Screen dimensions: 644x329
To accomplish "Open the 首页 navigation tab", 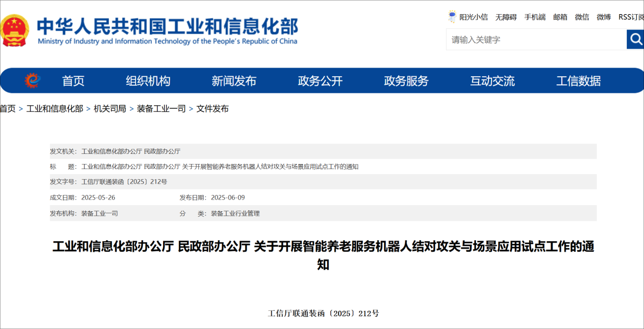I will click(73, 81).
